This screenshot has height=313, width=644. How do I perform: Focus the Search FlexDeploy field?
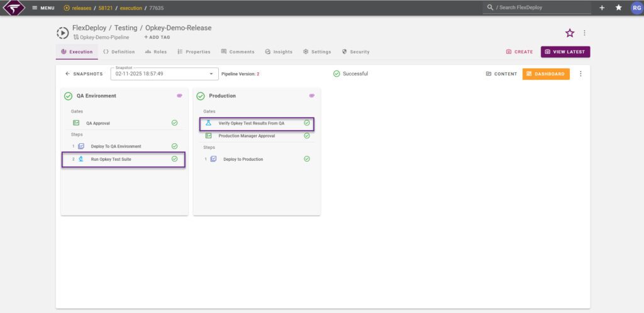pyautogui.click(x=537, y=8)
